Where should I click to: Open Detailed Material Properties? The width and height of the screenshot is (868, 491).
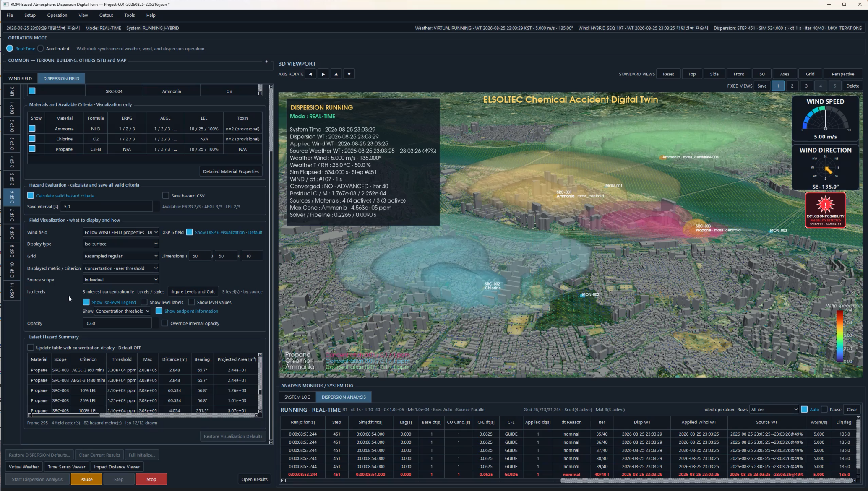point(231,171)
